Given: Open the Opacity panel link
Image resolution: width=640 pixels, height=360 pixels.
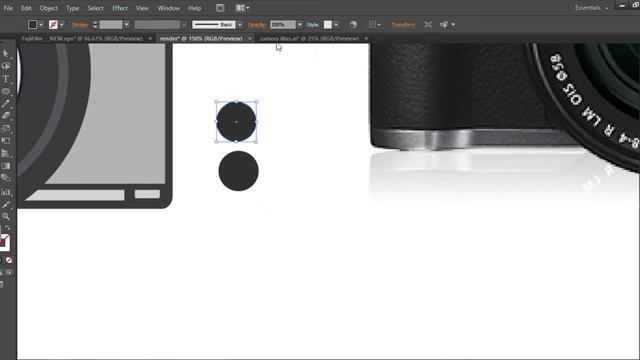Looking at the screenshot, I should coord(257,25).
